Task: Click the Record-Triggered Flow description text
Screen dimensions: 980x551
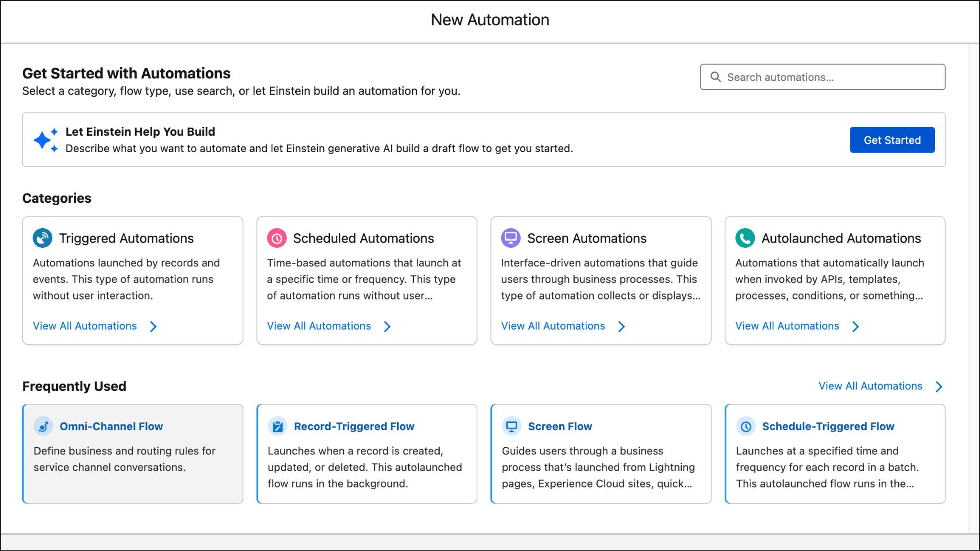Action: tap(365, 467)
